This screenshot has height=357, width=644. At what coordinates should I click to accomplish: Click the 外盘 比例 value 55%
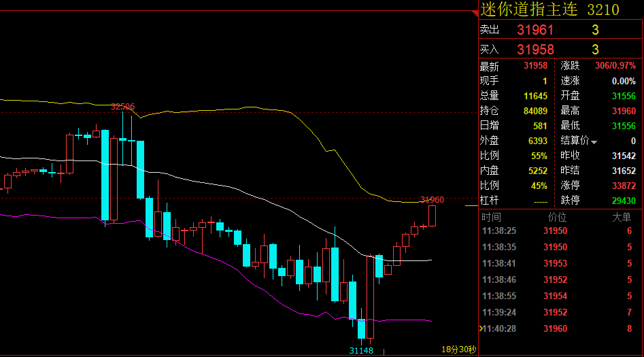pos(539,156)
